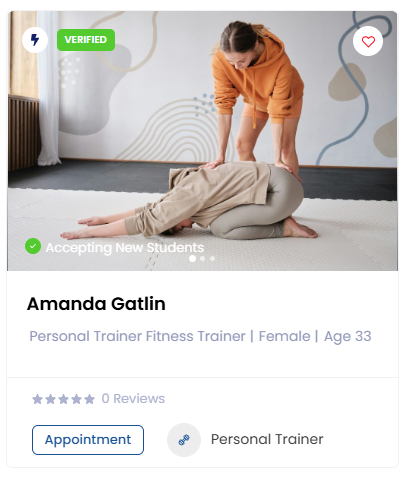Image resolution: width=414 pixels, height=479 pixels.
Task: Click the dumbbell category icon
Action: coord(184,440)
